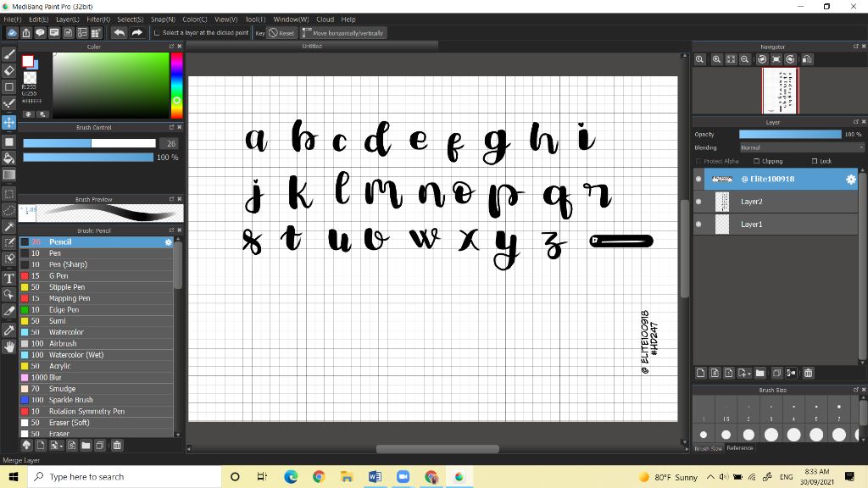
Task: Click the delete layer trash icon
Action: pyautogui.click(x=808, y=373)
